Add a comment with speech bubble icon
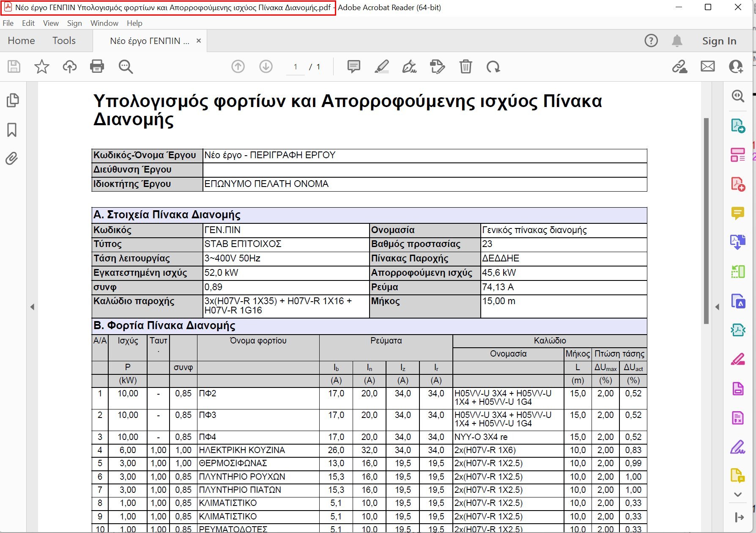 [353, 66]
